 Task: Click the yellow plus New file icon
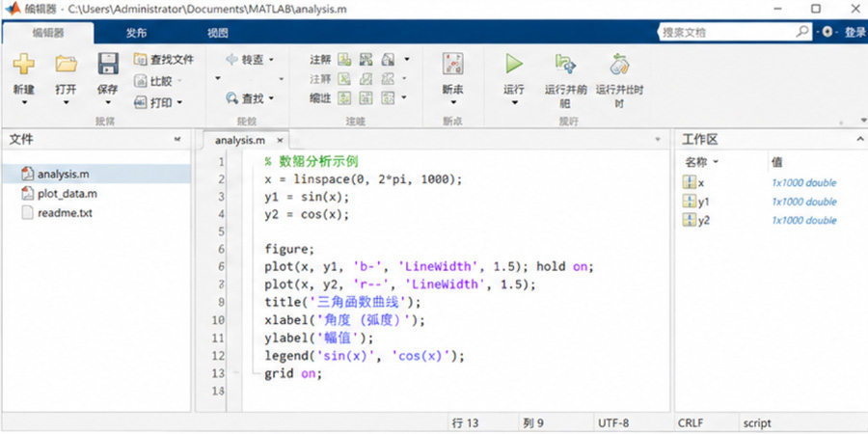[x=24, y=64]
